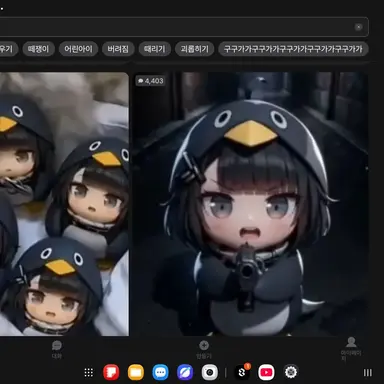Select the 떼쟁이 tag chip
384x384 pixels.
point(38,49)
